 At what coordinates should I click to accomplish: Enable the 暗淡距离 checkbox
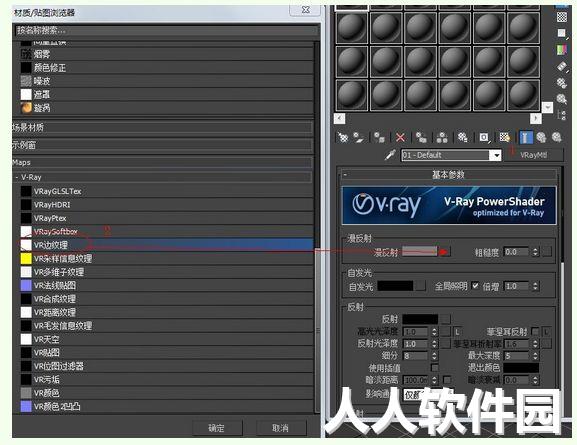(447, 379)
